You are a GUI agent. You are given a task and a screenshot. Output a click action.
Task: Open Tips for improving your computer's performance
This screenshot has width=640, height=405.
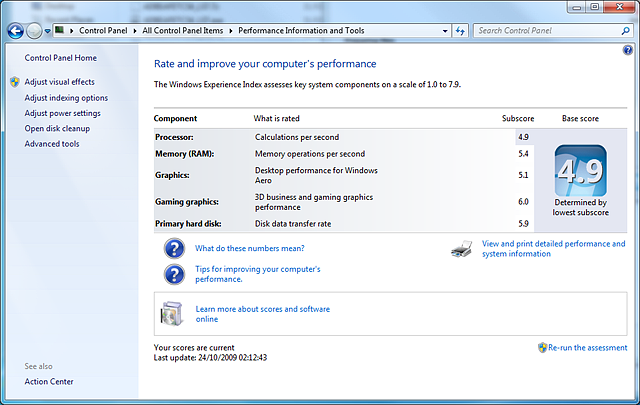tap(258, 274)
